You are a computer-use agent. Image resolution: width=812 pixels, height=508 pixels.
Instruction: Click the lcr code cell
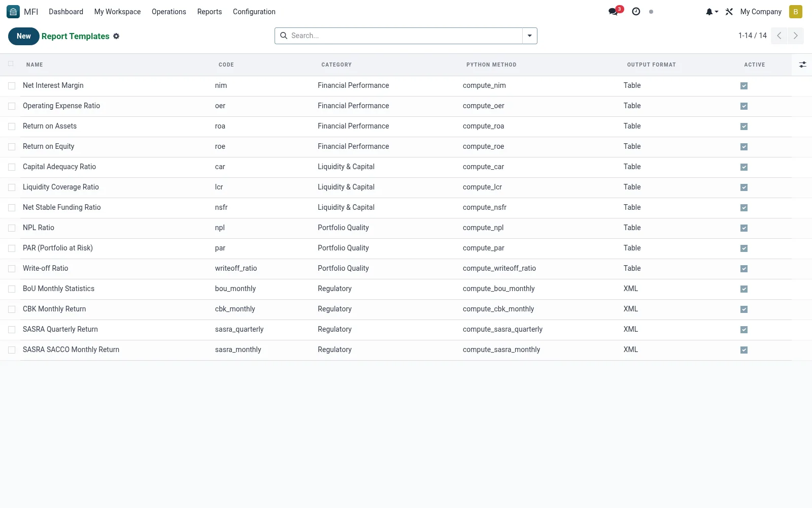coord(219,187)
